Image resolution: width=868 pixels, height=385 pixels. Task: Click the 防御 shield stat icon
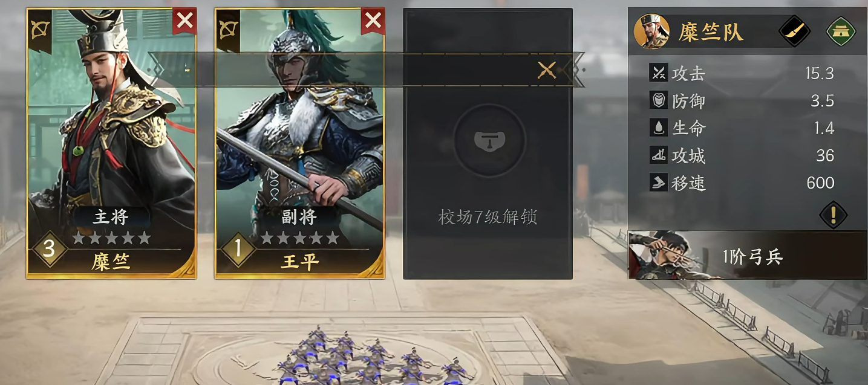click(658, 100)
